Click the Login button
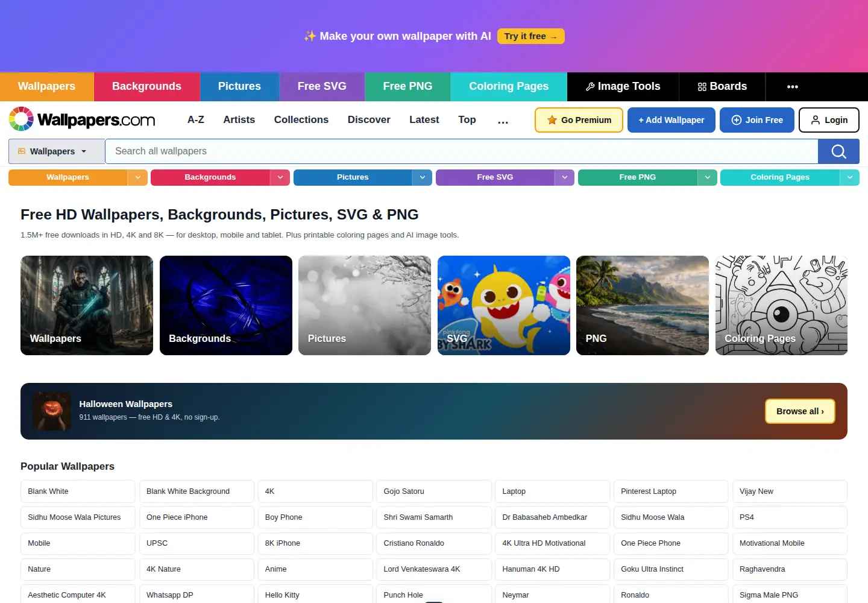868x603 pixels. click(x=829, y=120)
